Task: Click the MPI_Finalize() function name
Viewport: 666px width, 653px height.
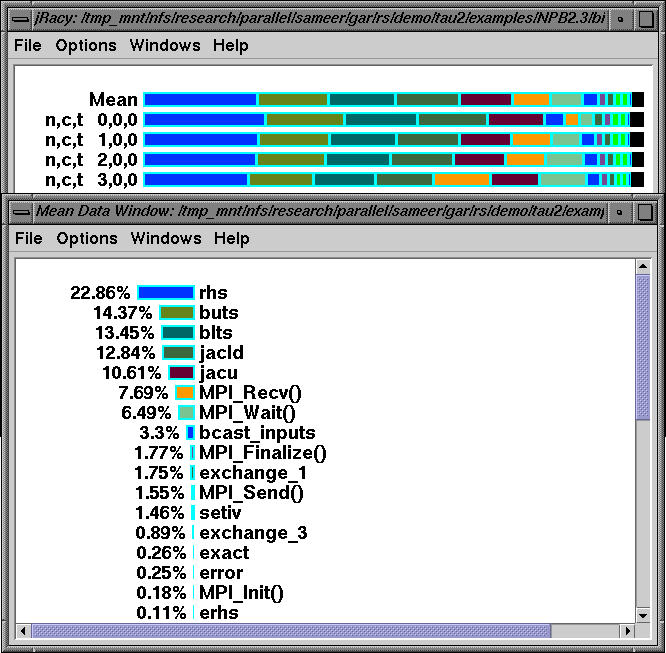Action: pyautogui.click(x=263, y=453)
